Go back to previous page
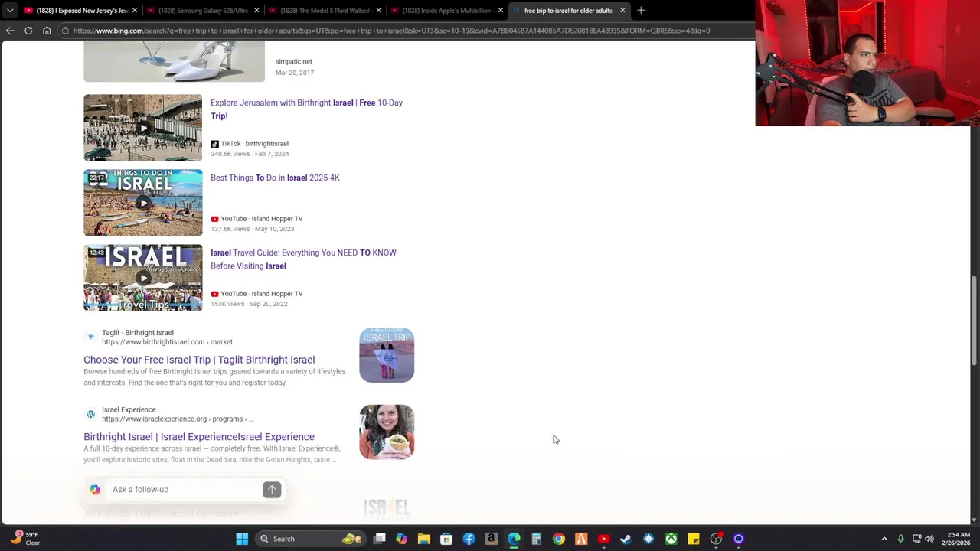The image size is (980, 551). click(10, 31)
